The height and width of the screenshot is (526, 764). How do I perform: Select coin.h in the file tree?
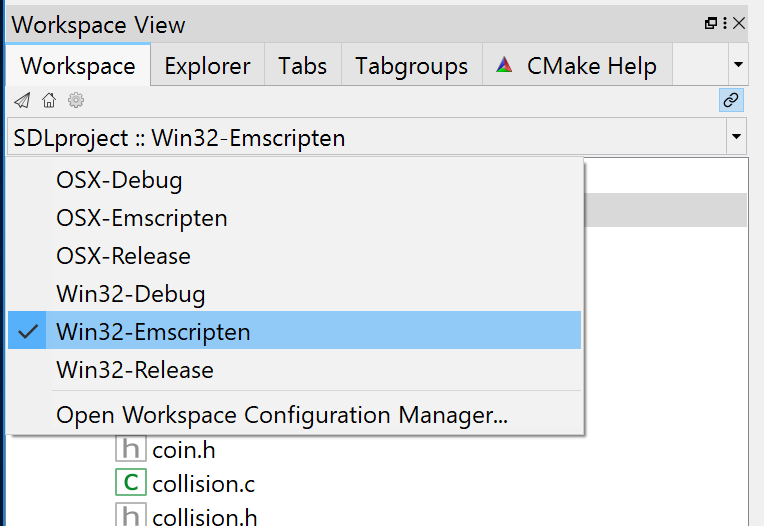tap(184, 450)
